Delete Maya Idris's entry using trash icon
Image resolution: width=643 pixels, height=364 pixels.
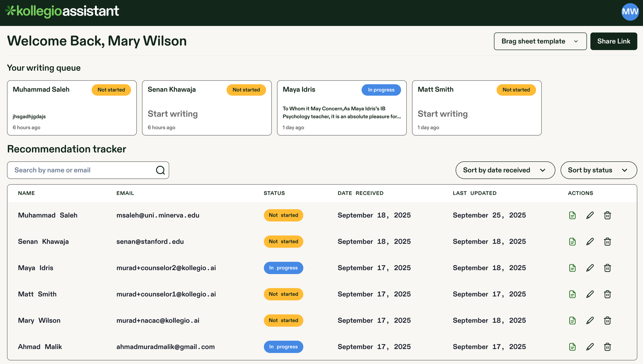point(607,268)
